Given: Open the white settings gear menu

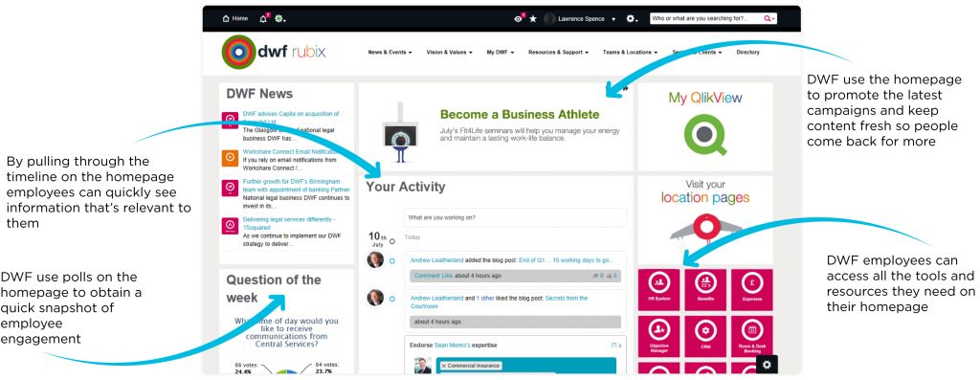Looking at the screenshot, I should (x=632, y=19).
